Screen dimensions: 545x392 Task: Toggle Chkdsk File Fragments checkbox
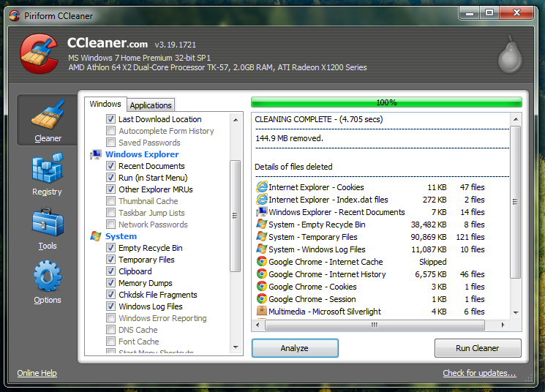click(x=110, y=295)
